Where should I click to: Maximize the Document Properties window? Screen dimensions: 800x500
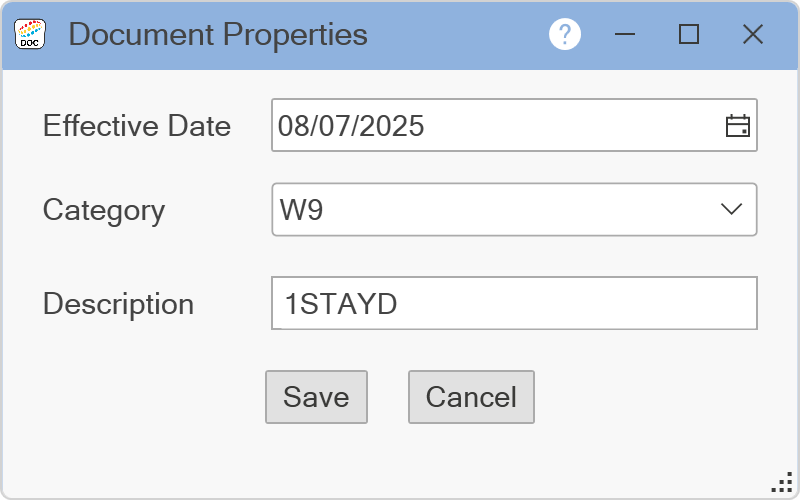[x=688, y=35]
